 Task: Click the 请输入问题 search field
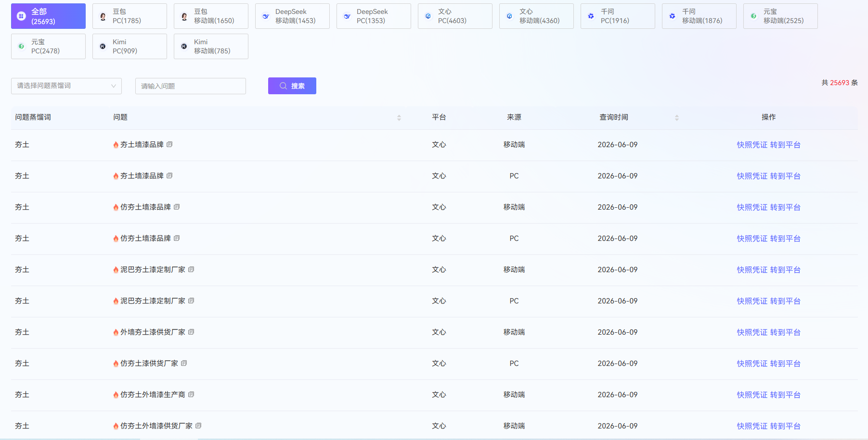point(191,86)
